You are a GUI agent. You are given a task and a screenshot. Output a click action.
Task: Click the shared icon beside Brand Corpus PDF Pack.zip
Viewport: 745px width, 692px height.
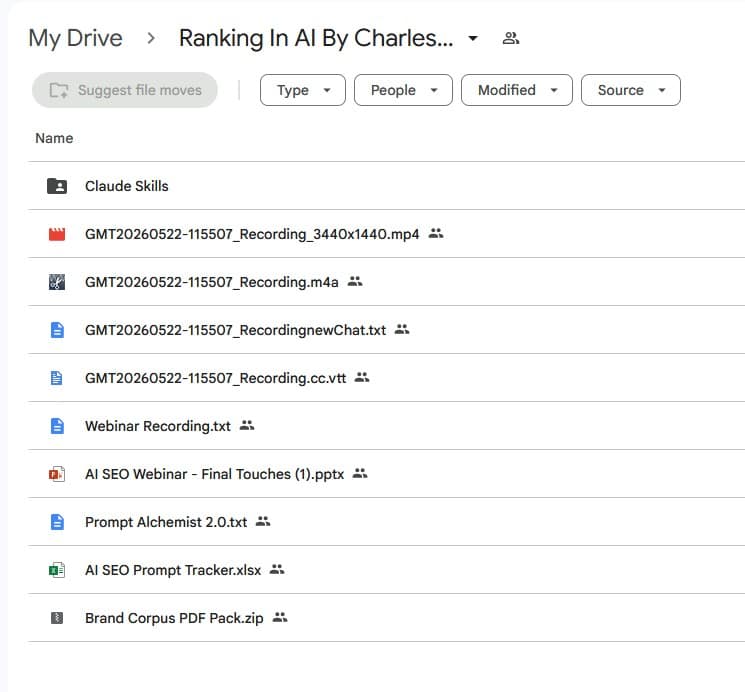[x=280, y=617]
